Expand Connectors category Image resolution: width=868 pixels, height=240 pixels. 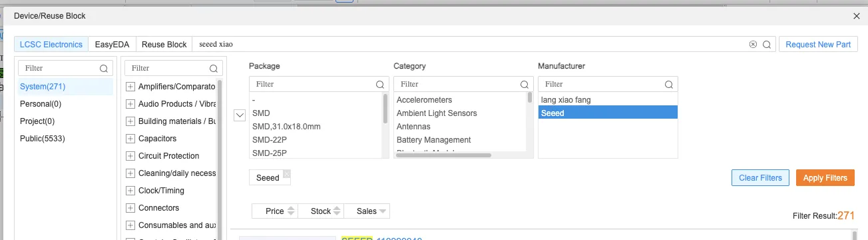130,208
